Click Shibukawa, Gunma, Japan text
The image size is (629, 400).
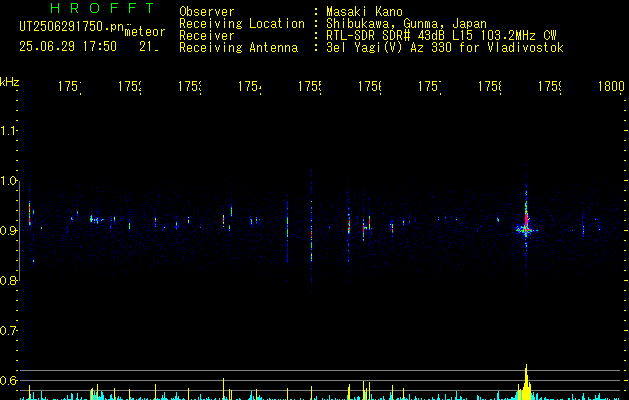(x=406, y=24)
